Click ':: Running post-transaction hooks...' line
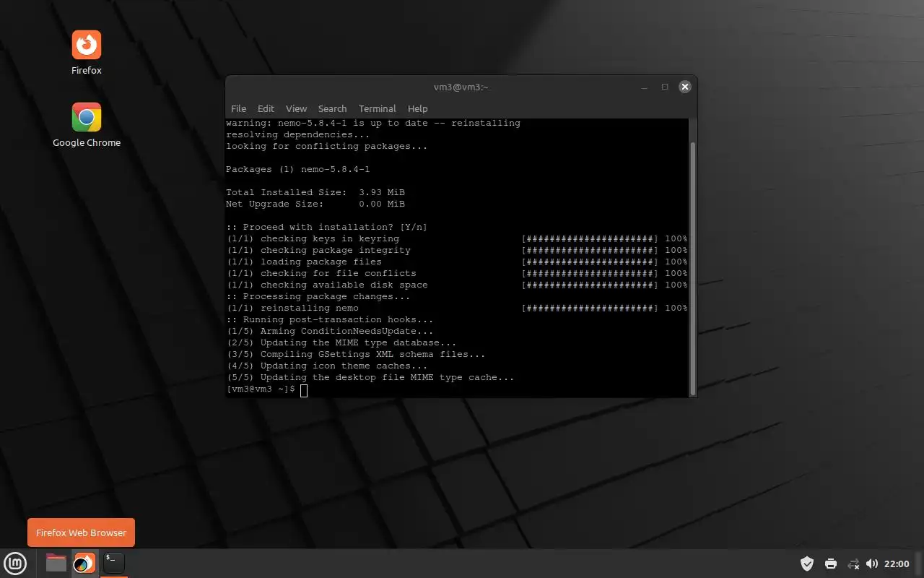924x578 pixels. point(329,319)
